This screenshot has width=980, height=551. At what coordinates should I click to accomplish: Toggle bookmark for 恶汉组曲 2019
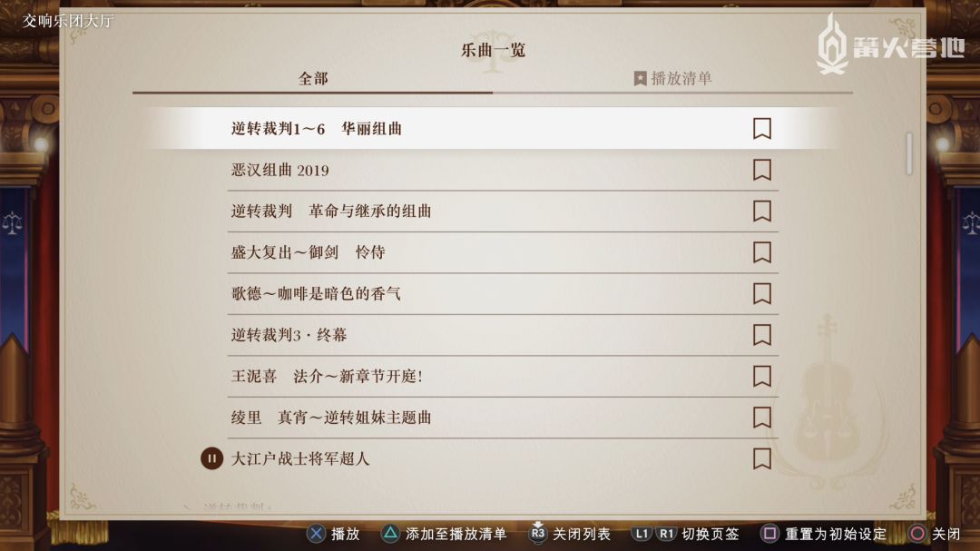click(762, 170)
